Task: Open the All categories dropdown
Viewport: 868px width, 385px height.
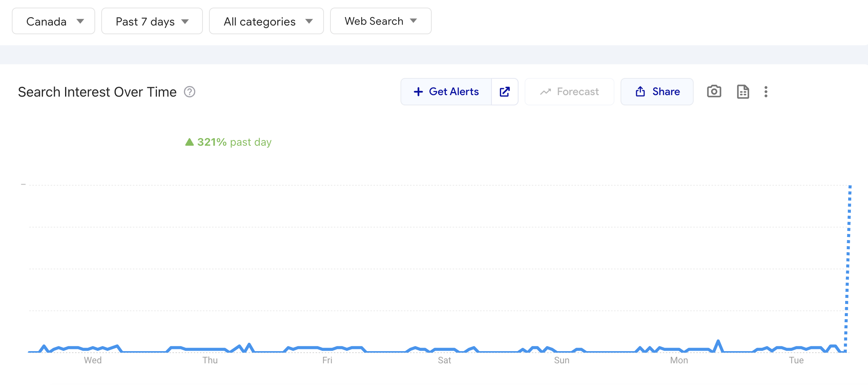Action: click(x=266, y=21)
